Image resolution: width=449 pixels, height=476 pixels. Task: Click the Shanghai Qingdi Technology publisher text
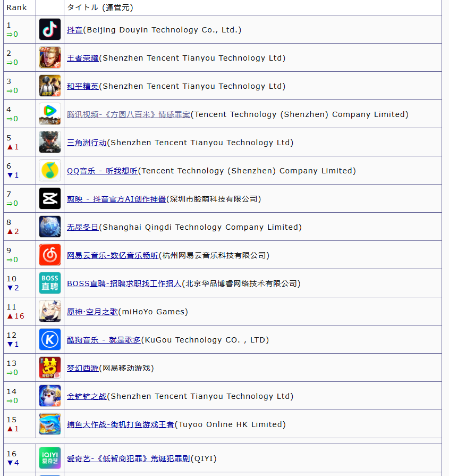(x=200, y=228)
